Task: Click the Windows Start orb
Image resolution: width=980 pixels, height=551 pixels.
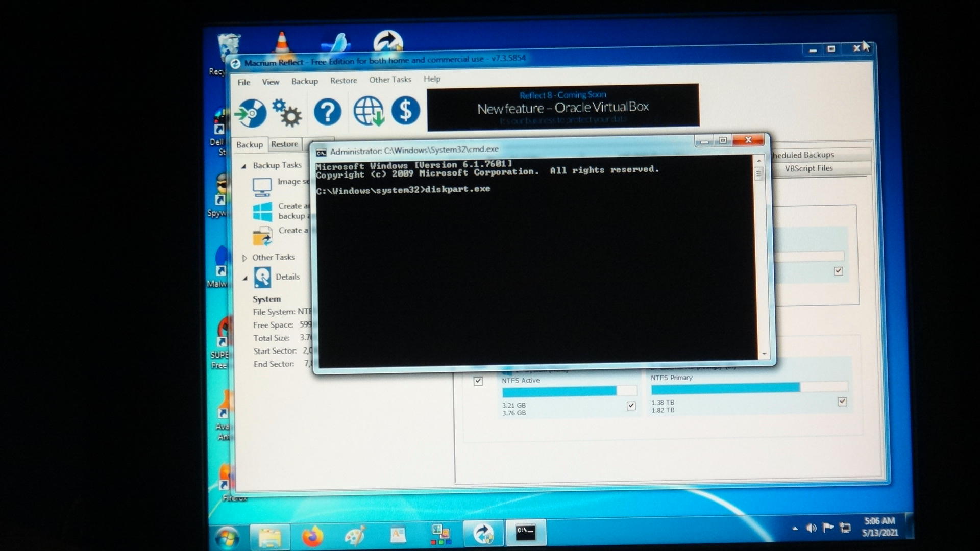Action: pos(227,538)
